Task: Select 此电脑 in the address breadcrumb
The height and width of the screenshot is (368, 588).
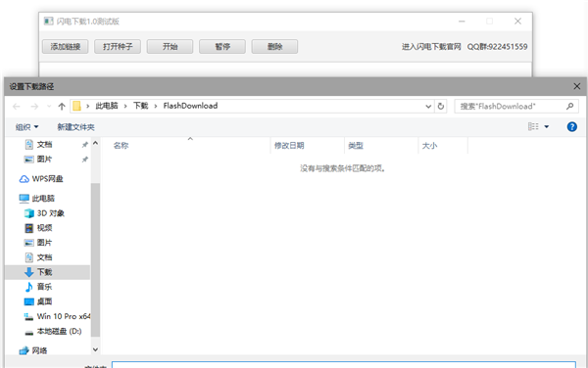Action: [107, 106]
